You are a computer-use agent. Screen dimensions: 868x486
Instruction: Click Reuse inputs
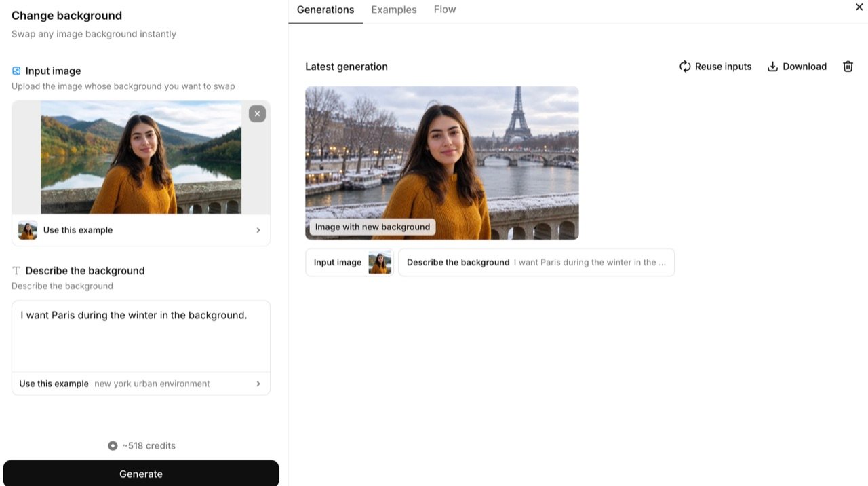(x=715, y=67)
